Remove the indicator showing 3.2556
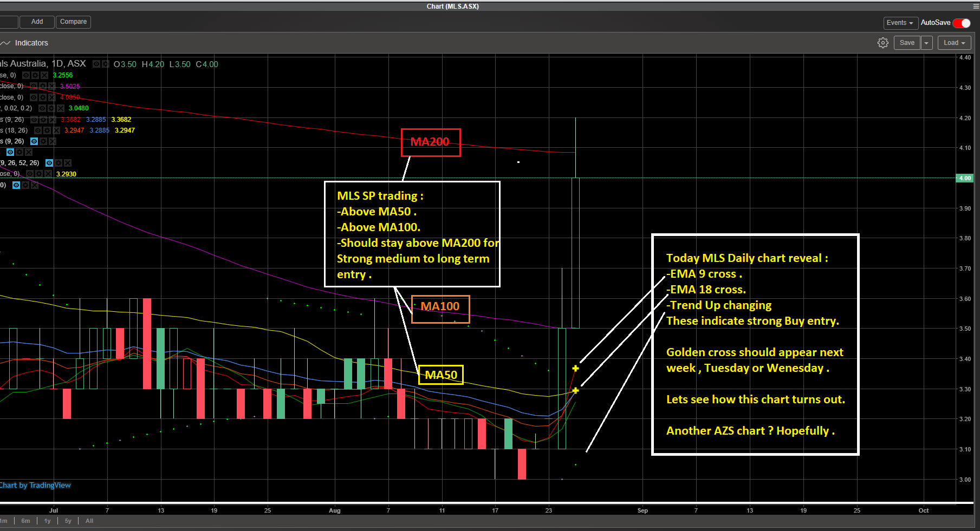980x531 pixels. [44, 75]
